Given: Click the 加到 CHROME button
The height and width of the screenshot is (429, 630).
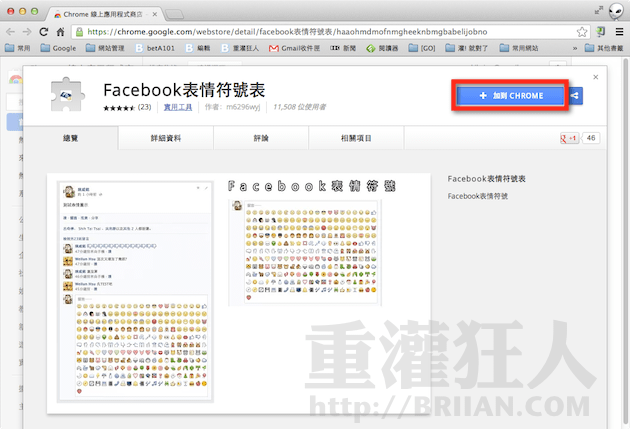Looking at the screenshot, I should (510, 96).
